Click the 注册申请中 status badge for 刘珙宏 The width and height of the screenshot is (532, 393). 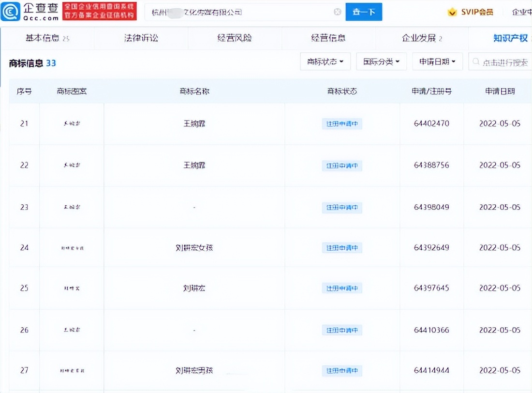pos(342,288)
